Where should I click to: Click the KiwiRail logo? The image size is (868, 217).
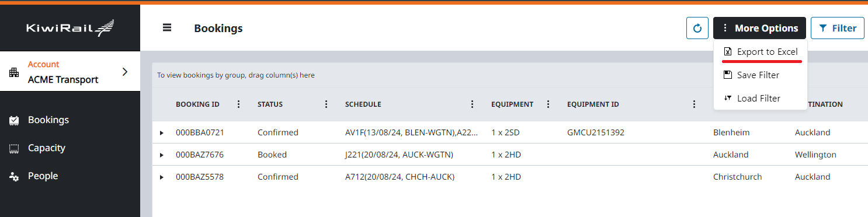tap(70, 27)
